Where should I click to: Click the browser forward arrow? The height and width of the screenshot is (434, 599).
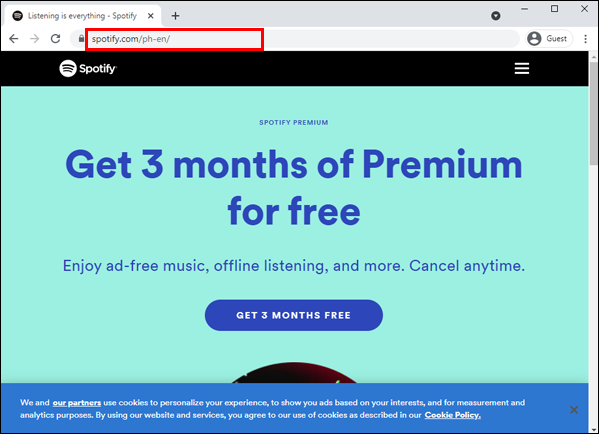click(x=35, y=39)
